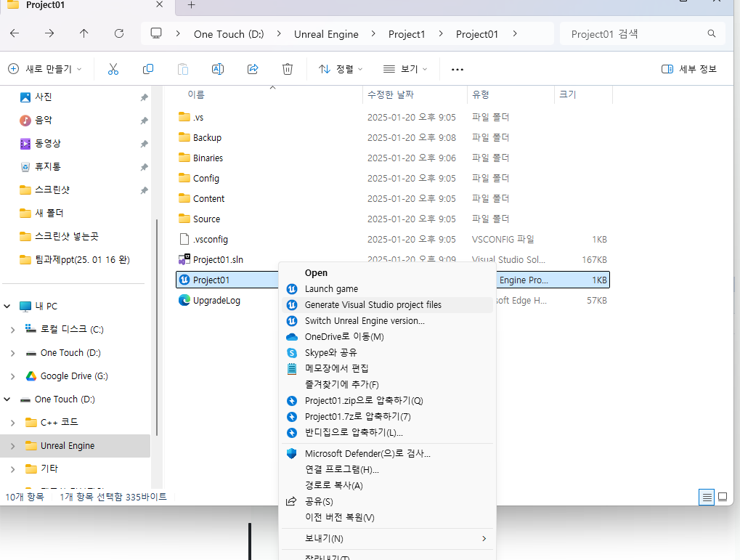Click the Forward navigation arrow

49,33
